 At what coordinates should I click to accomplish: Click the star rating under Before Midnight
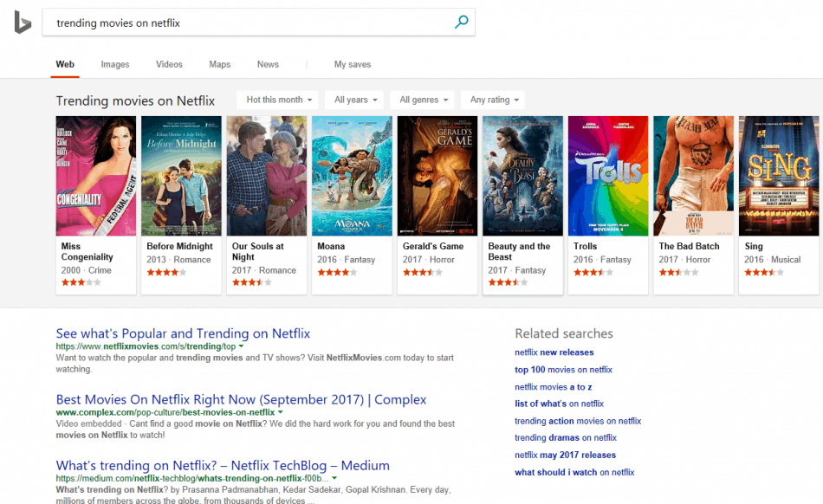click(166, 272)
